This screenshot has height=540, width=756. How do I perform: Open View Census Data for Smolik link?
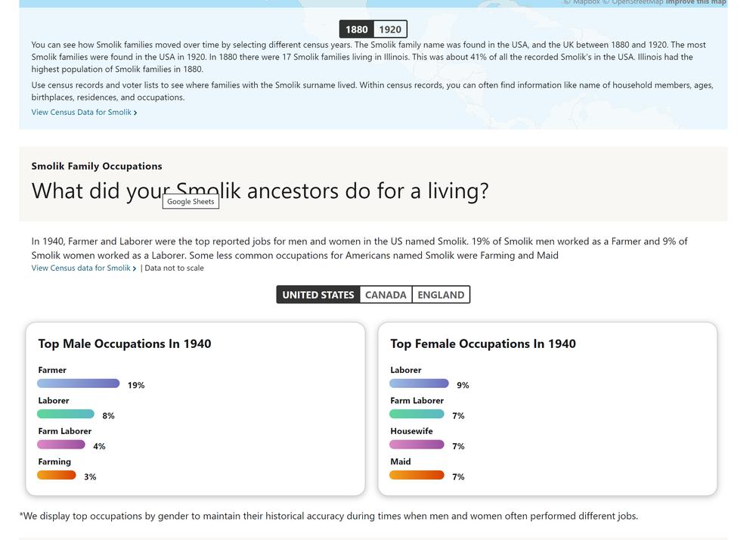82,113
